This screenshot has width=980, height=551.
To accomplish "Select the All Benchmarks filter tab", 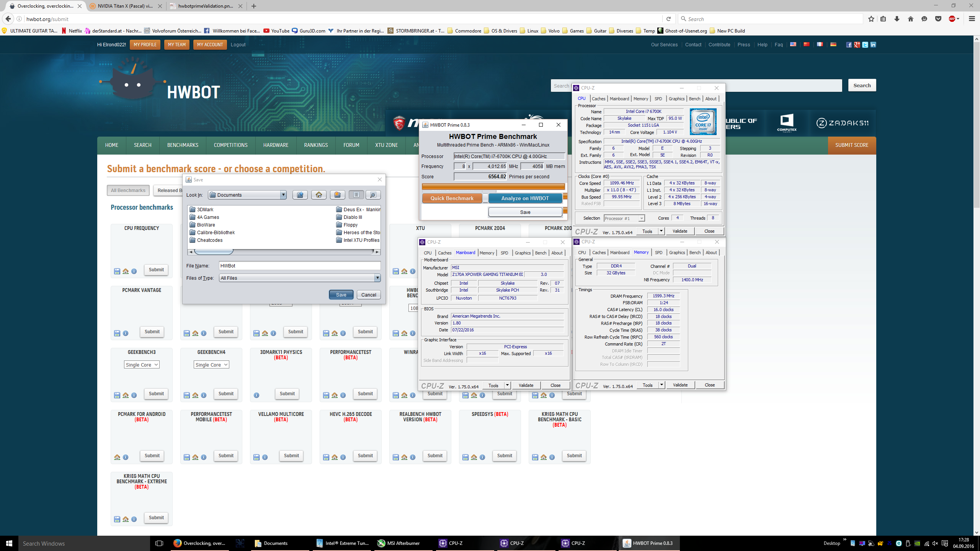I will (128, 190).
